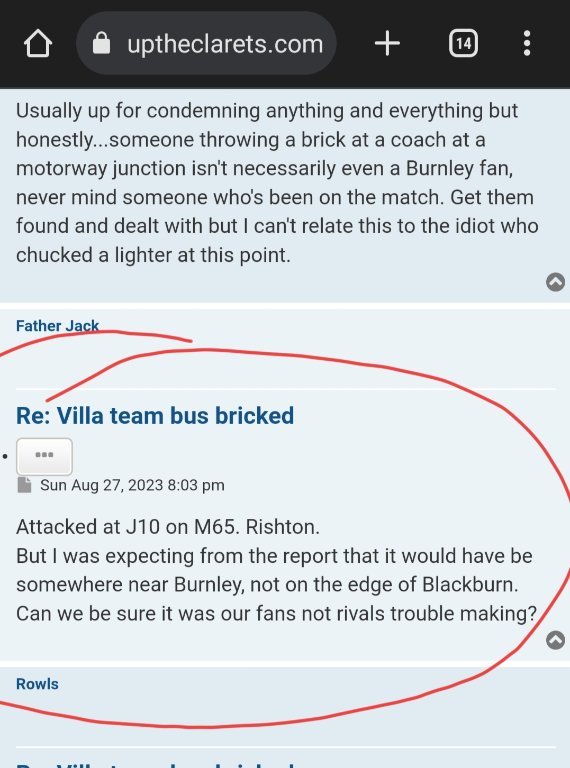Tap the chucked a lighter line
Image resolution: width=570 pixels, height=768 pixels.
pos(153,255)
